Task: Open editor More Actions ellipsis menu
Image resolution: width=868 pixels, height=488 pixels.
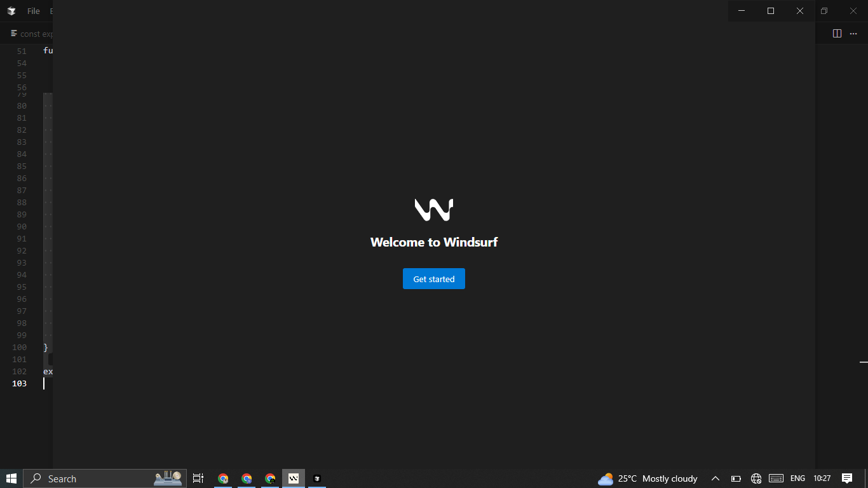Action: click(853, 34)
